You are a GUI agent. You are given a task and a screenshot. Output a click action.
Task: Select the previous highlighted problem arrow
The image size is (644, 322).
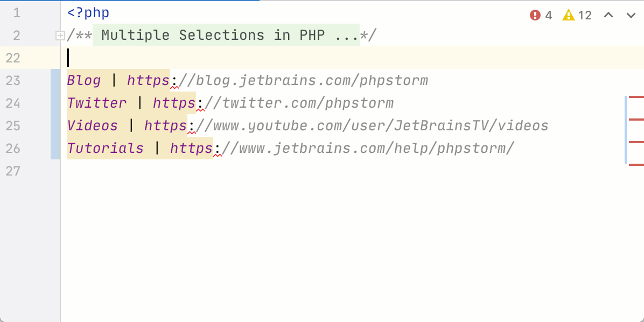[608, 16]
